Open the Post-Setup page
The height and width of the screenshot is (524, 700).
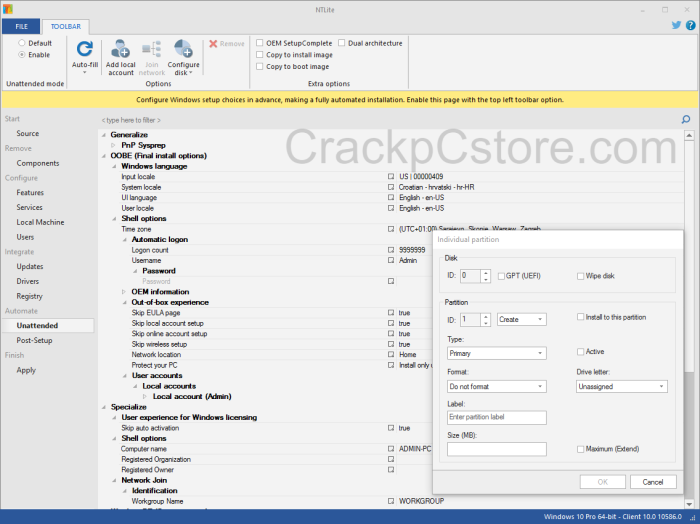[34, 341]
